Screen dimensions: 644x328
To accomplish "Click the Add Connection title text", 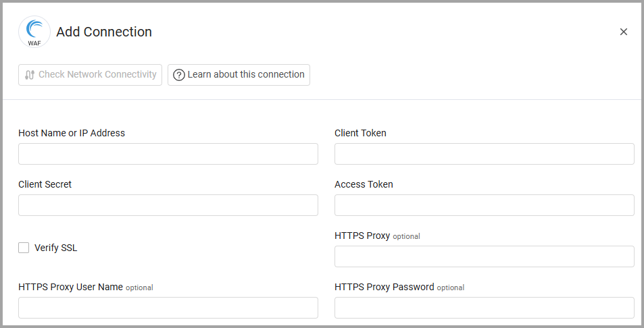I will click(104, 32).
